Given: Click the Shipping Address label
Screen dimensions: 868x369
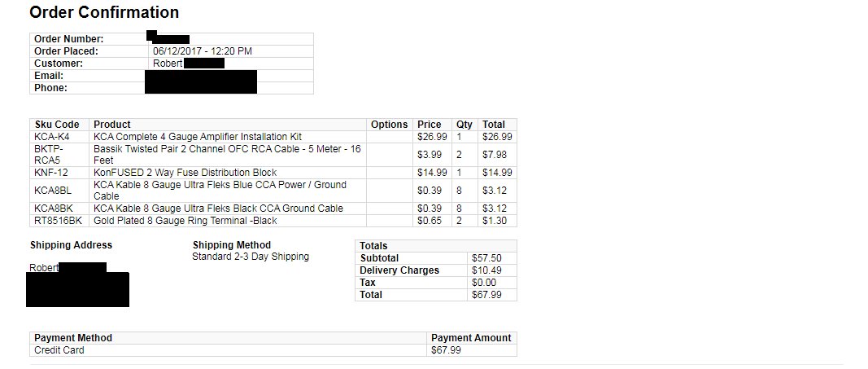Looking at the screenshot, I should [71, 245].
